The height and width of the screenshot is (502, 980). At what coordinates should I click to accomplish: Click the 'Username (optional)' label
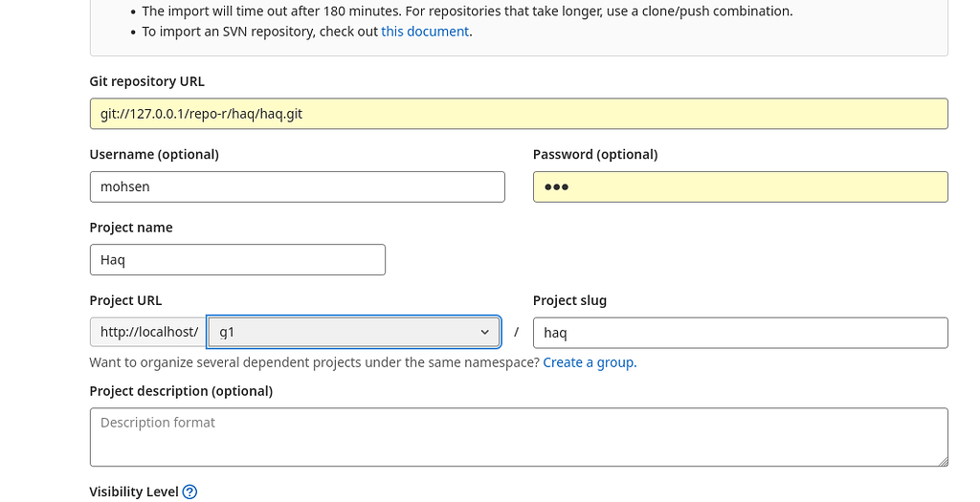point(154,155)
